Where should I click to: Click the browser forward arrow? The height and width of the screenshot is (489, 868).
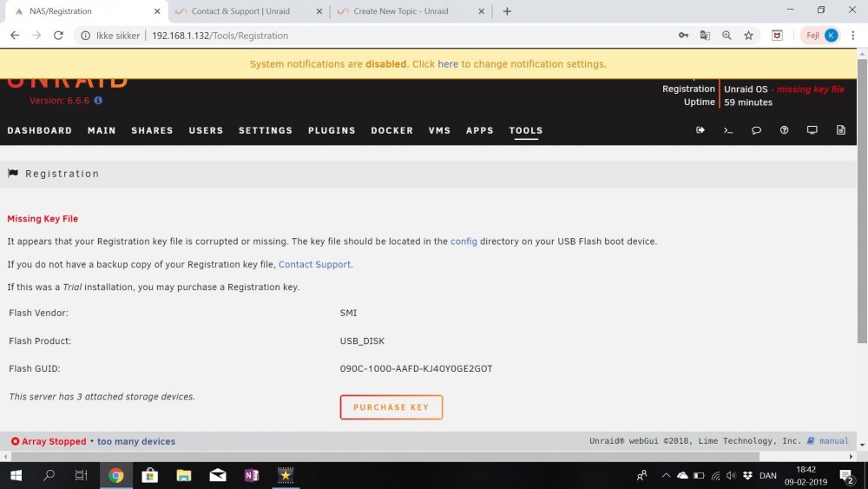(36, 36)
